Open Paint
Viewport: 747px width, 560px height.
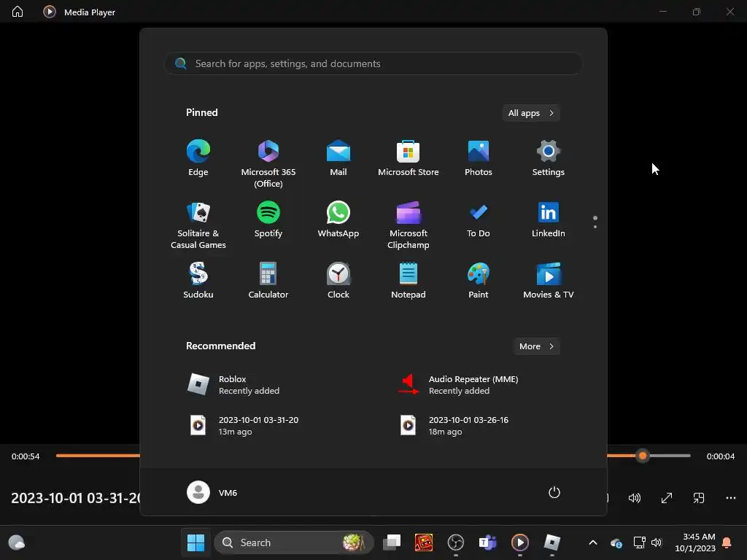tap(479, 281)
